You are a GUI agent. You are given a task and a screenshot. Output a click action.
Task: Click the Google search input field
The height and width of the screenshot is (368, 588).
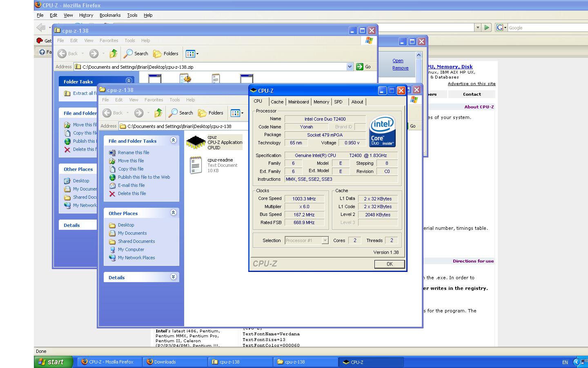click(548, 27)
